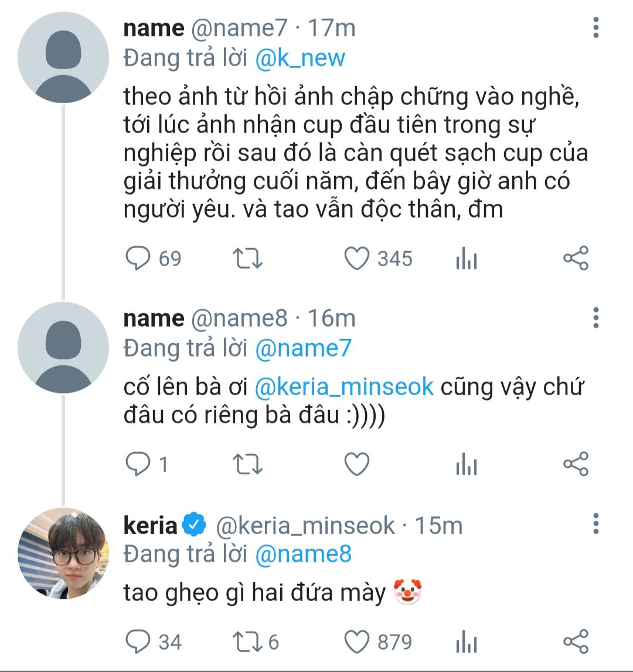The image size is (633, 672).
Task: Reply to keria's tweet
Action: coord(138,642)
